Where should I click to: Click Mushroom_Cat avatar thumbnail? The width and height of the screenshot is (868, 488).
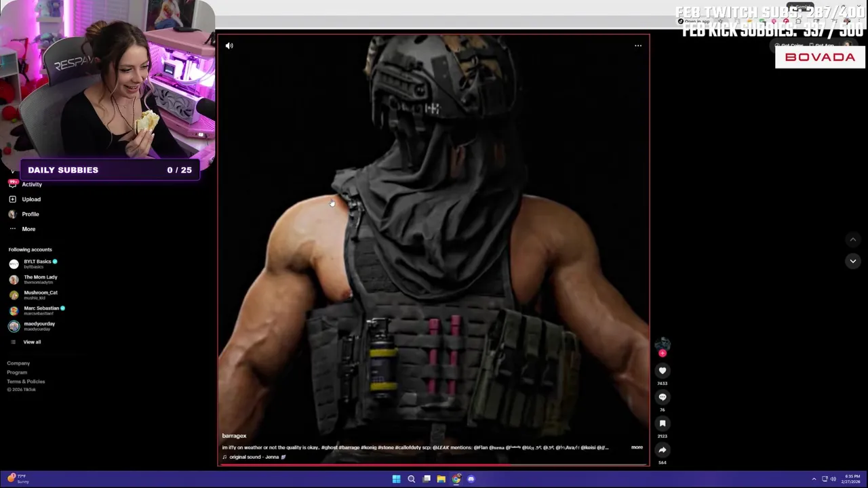coord(14,296)
